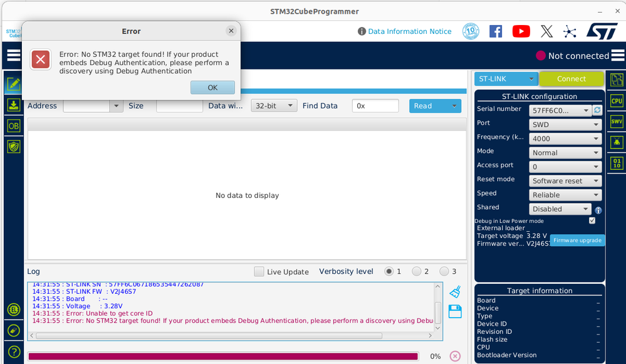Open the EL external loader icon

click(14, 309)
